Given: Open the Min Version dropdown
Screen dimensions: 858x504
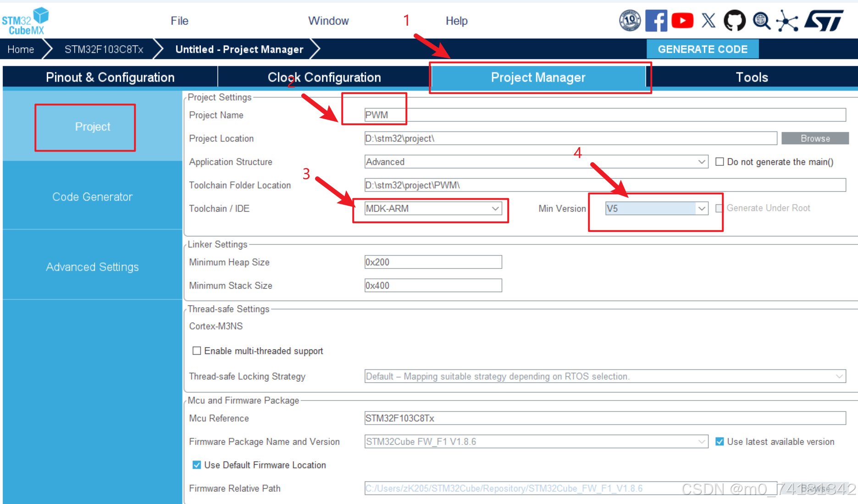Looking at the screenshot, I should click(657, 208).
